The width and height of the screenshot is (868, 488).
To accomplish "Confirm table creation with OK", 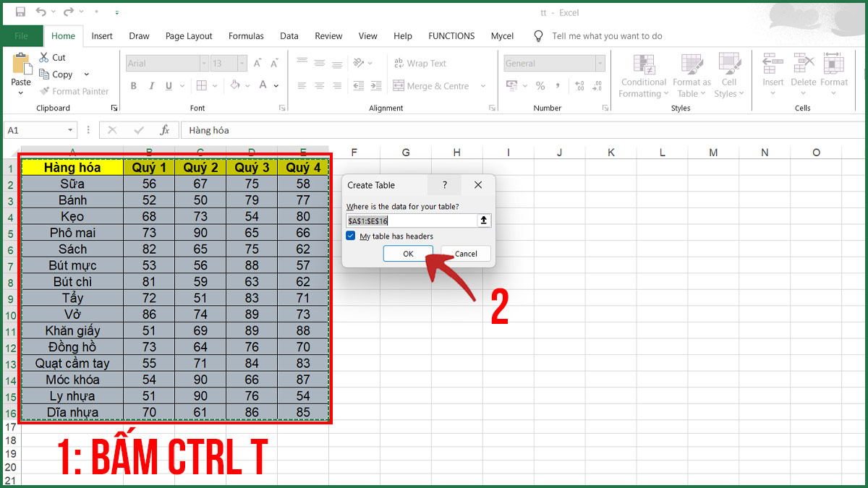I will tap(407, 253).
